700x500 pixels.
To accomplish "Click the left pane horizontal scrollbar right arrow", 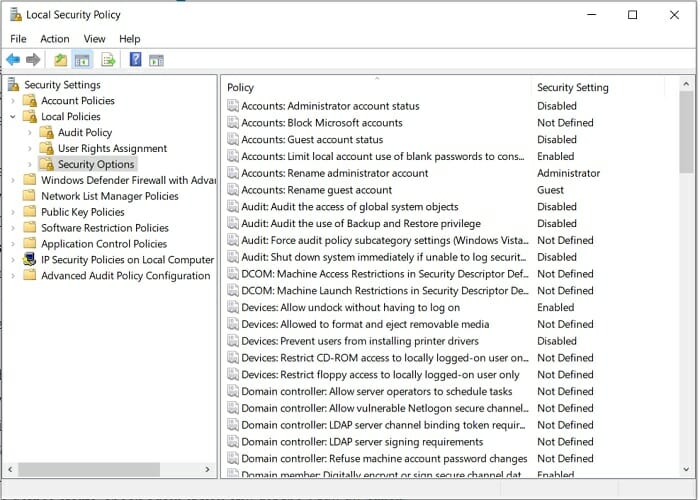I will point(208,468).
